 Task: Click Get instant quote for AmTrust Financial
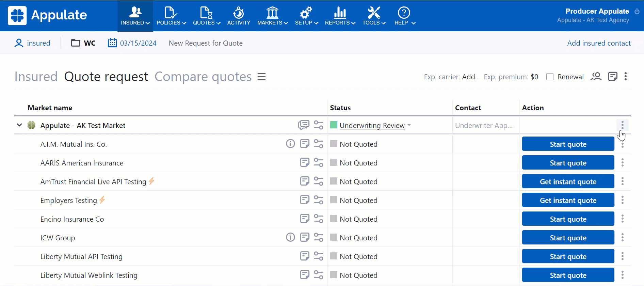pyautogui.click(x=568, y=181)
